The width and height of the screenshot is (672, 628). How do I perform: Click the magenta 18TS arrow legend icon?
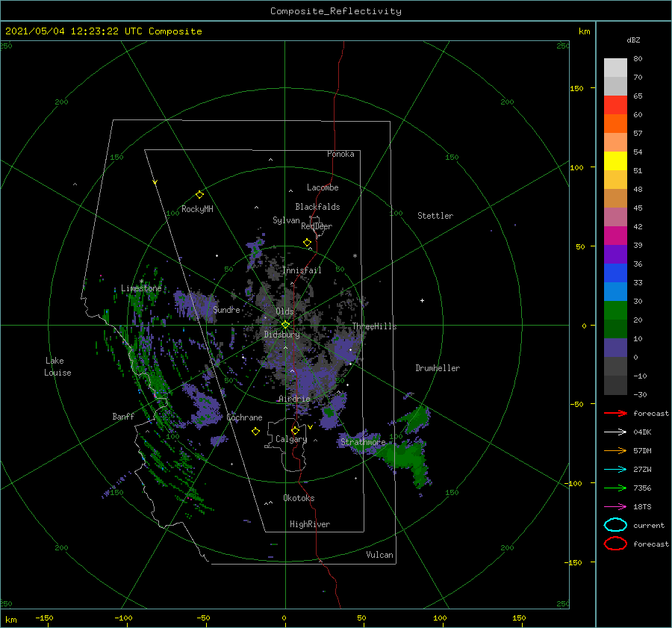(615, 507)
